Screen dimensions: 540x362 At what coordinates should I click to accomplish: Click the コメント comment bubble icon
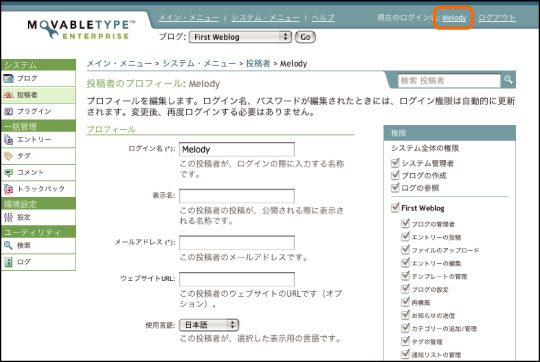pos(8,173)
